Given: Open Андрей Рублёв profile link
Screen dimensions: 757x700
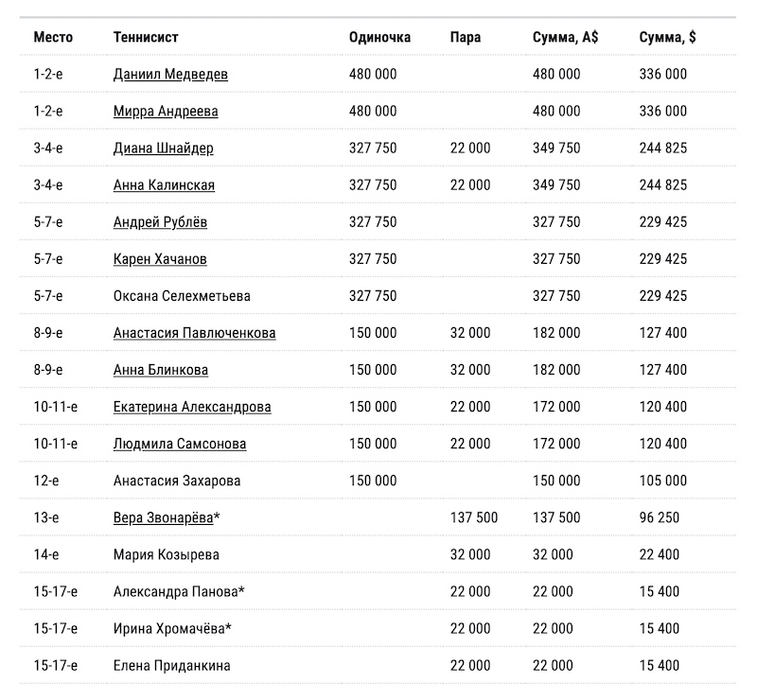Looking at the screenshot, I should click(x=160, y=222).
